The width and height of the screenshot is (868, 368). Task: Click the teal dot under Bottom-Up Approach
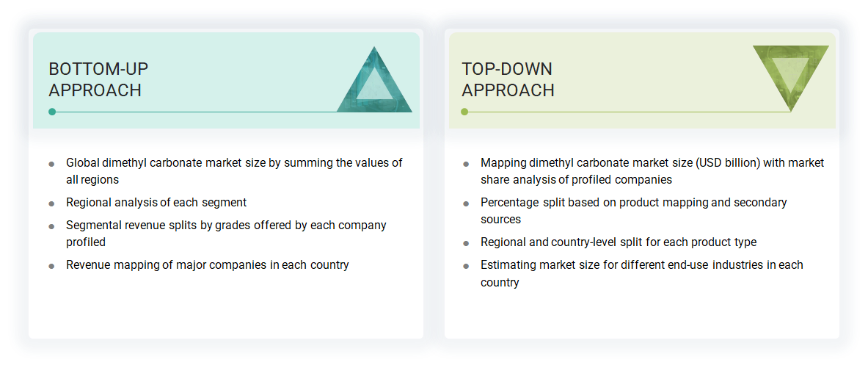coord(52,112)
